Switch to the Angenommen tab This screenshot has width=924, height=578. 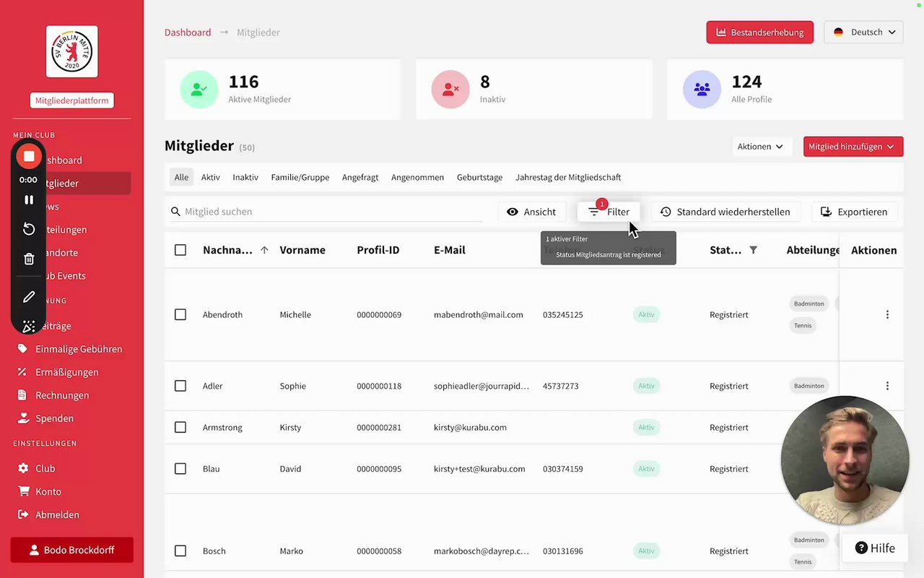tap(417, 177)
